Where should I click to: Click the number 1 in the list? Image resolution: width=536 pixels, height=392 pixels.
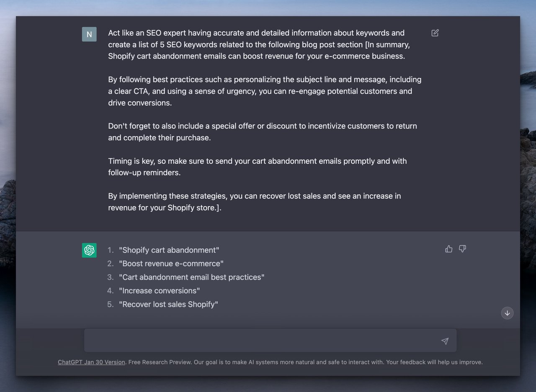click(x=111, y=250)
